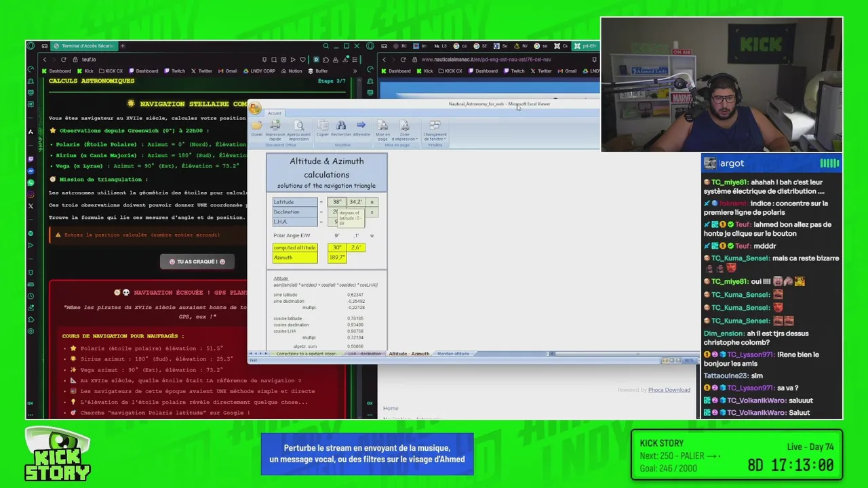
Task: Open the KICK CX bookmark folder in the left browser
Action: pyautogui.click(x=111, y=70)
